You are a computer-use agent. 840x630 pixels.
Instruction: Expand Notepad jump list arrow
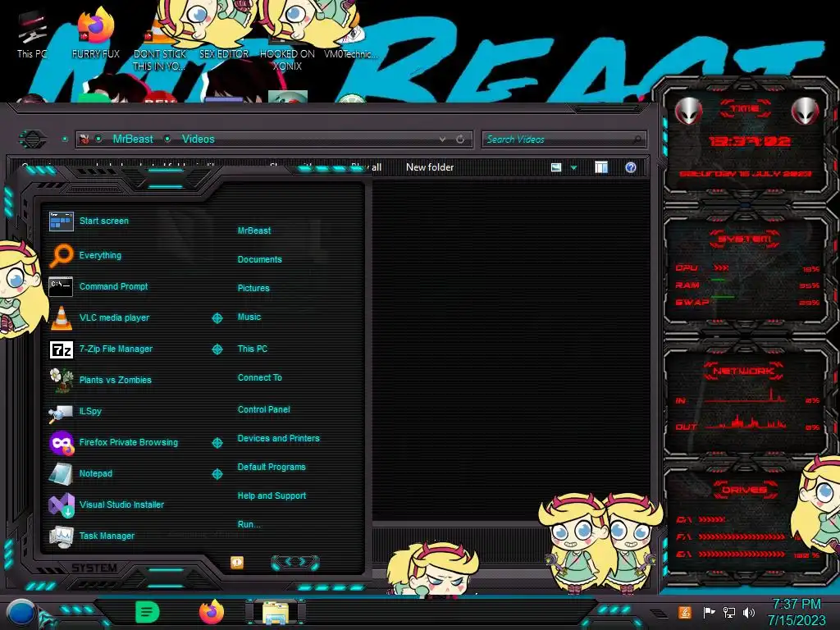point(217,474)
